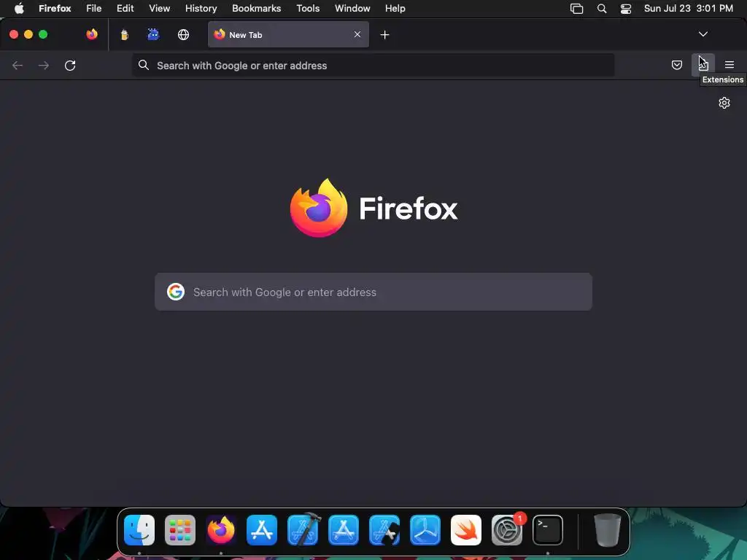Switch to the pinned Firefox tab
The width and height of the screenshot is (747, 560).
pos(92,34)
